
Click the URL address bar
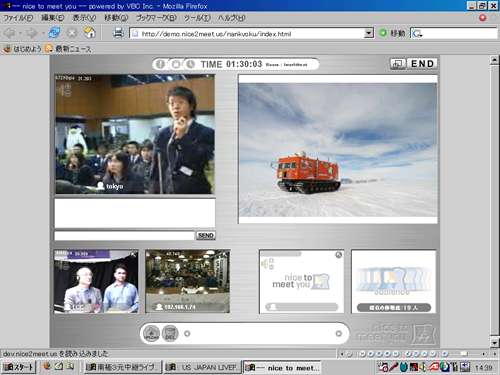point(247,33)
